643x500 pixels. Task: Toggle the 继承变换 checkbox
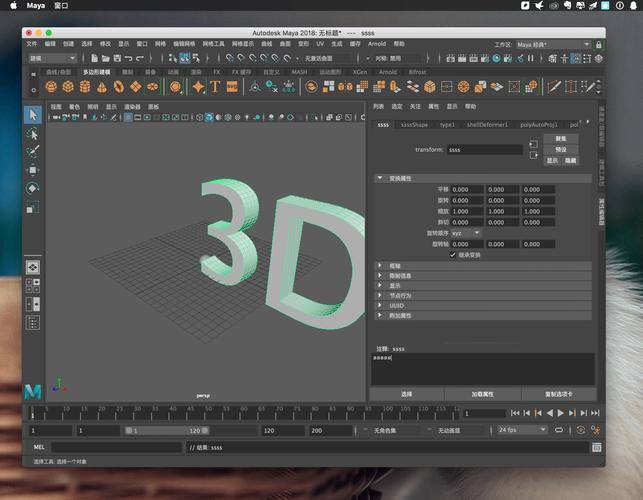click(x=453, y=255)
